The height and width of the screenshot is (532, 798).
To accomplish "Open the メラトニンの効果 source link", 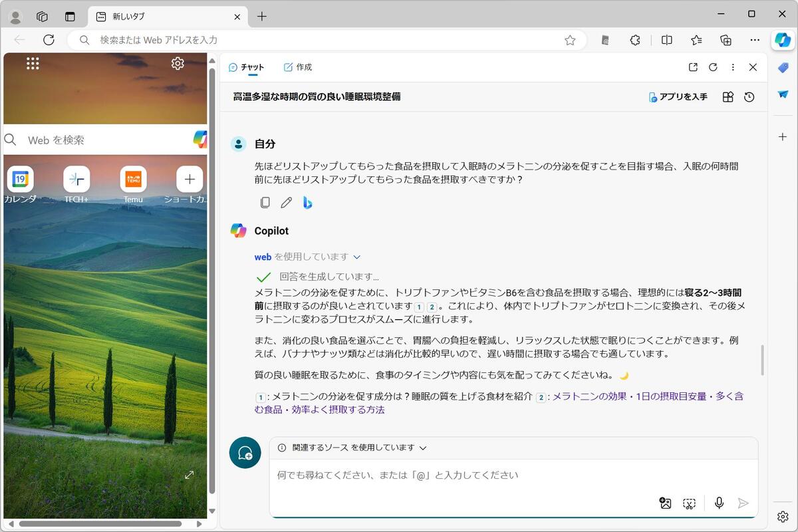I will click(x=499, y=403).
